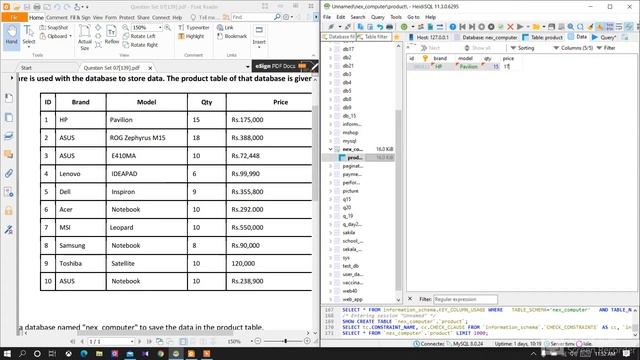Add a Bookmark from Links group
Viewport: 640px width, 360px height.
231,36
